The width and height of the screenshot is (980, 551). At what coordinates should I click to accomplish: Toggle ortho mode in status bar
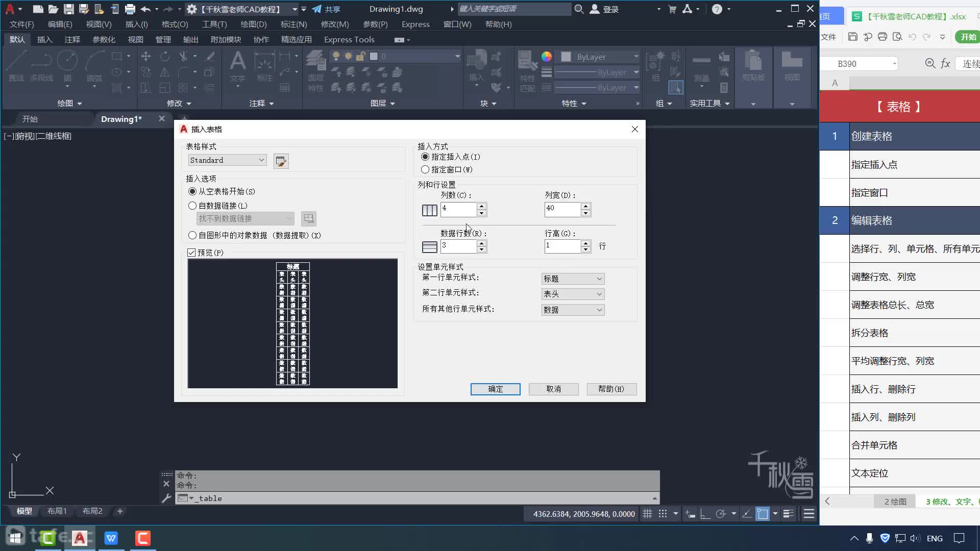click(x=705, y=514)
